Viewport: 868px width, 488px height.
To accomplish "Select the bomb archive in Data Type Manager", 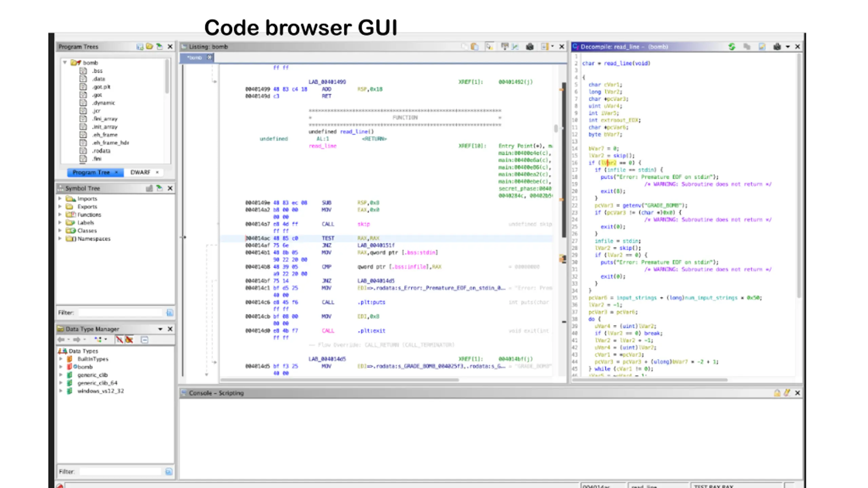I will pos(85,367).
